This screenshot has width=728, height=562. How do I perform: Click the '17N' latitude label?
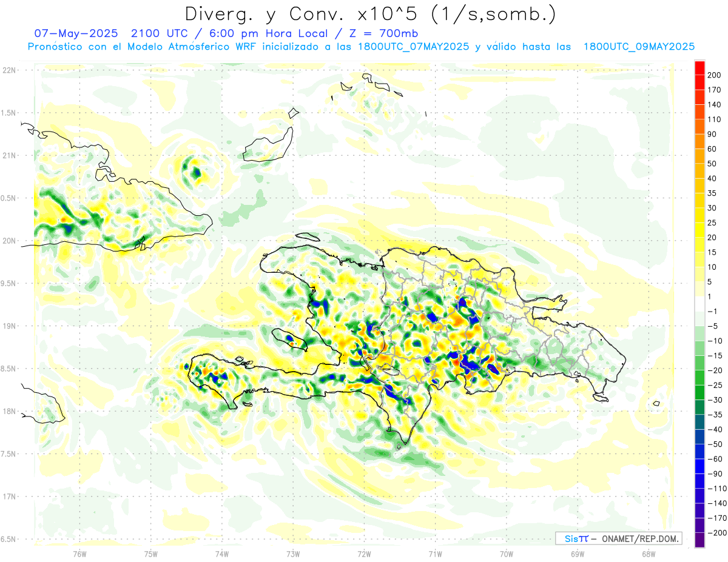point(8,497)
